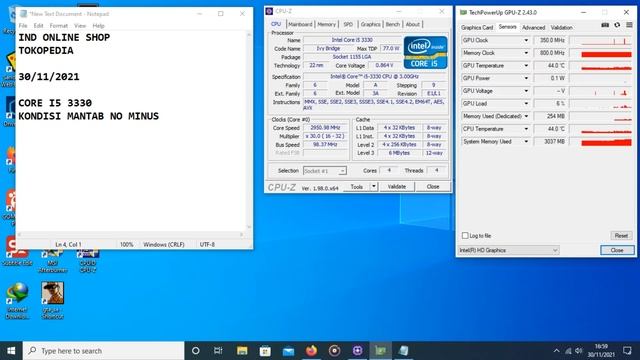Image resolution: width=640 pixels, height=360 pixels.
Task: Expand the GPU Clock sensor dropdown
Action: (x=526, y=40)
